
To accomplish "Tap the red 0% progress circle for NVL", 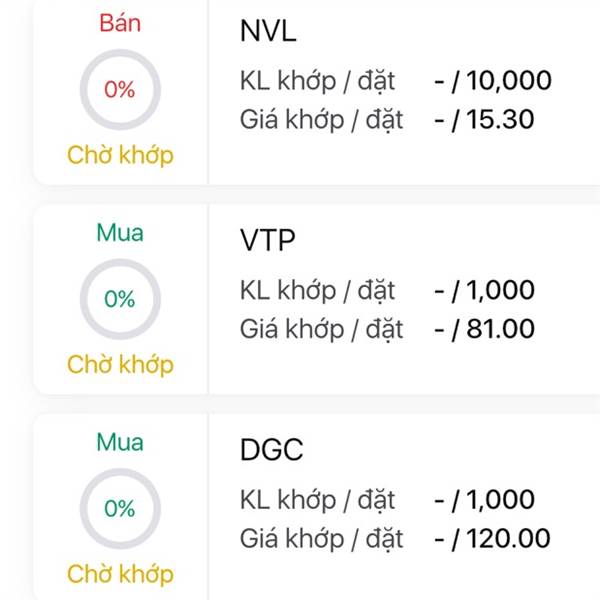I will coord(120,90).
